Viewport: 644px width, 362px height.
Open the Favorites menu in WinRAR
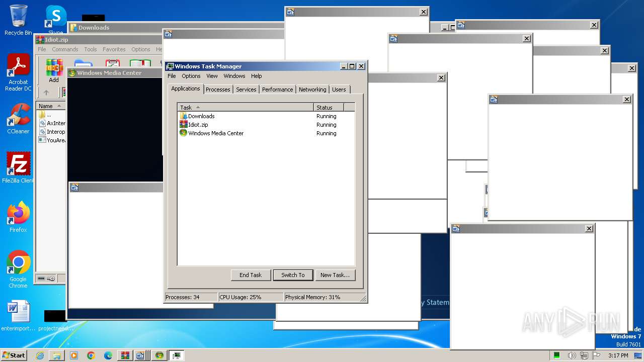tap(114, 49)
